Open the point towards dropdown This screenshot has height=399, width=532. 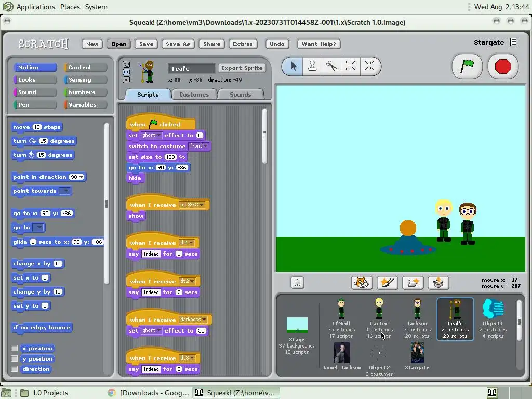[64, 191]
